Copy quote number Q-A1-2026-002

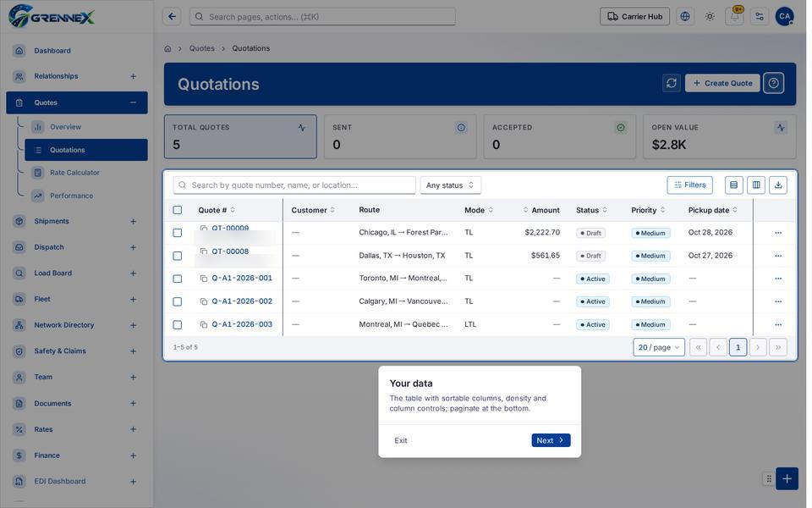(204, 301)
